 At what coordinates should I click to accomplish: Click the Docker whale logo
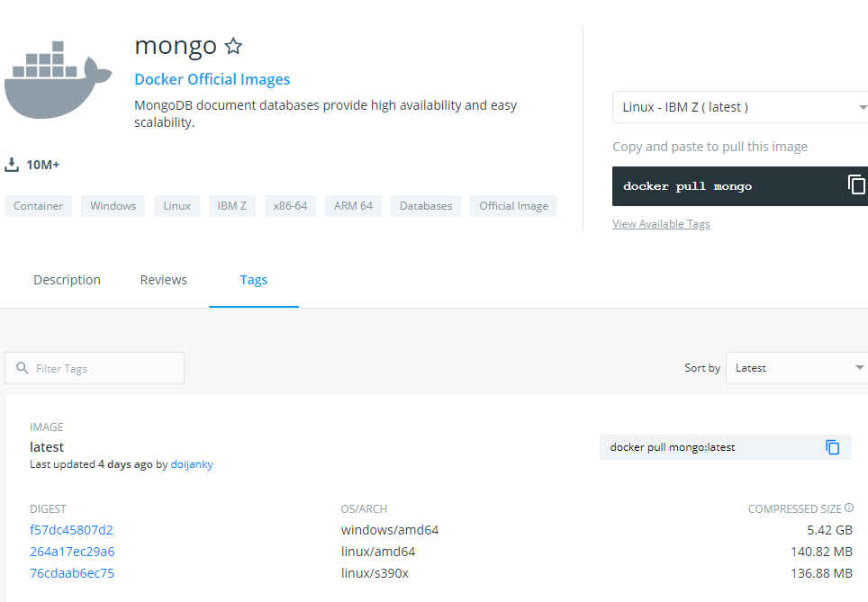59,80
